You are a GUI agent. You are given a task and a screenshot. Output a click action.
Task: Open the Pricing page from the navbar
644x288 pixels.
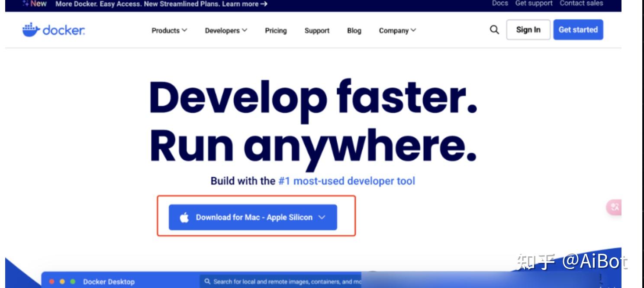point(276,30)
